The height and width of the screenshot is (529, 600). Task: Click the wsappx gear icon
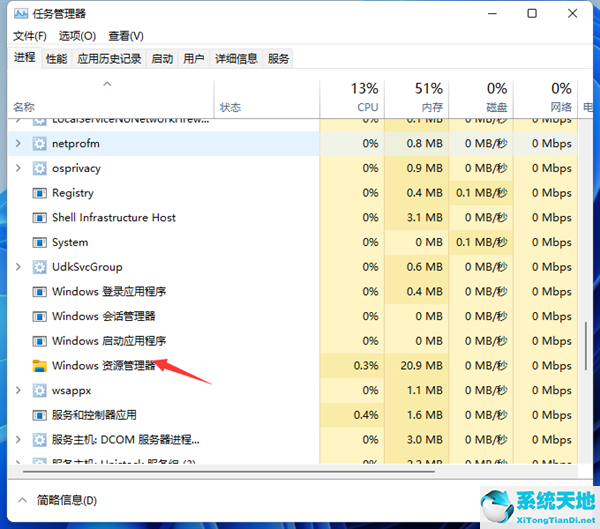point(39,390)
